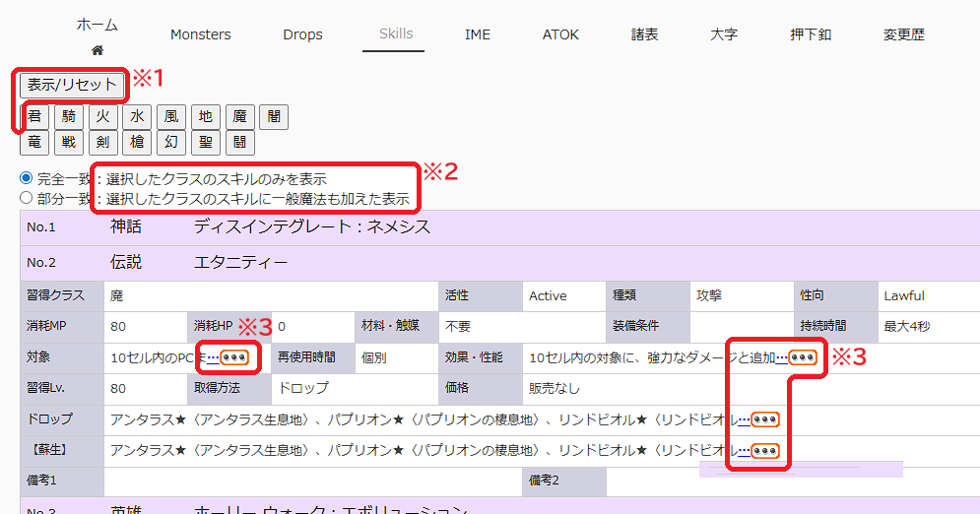Select the Skills tab
The height and width of the screenshot is (514, 980).
396,33
